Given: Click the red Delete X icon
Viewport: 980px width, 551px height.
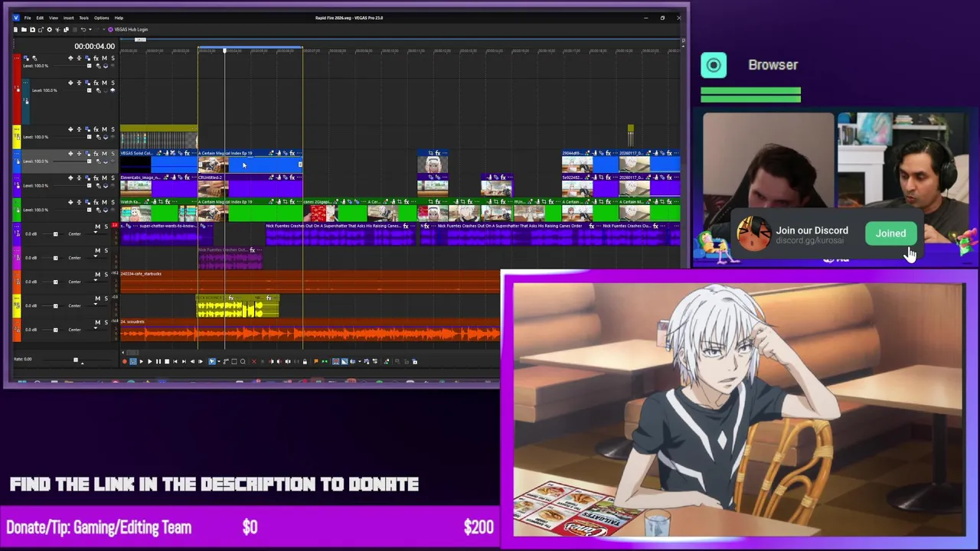Looking at the screenshot, I should click(254, 361).
